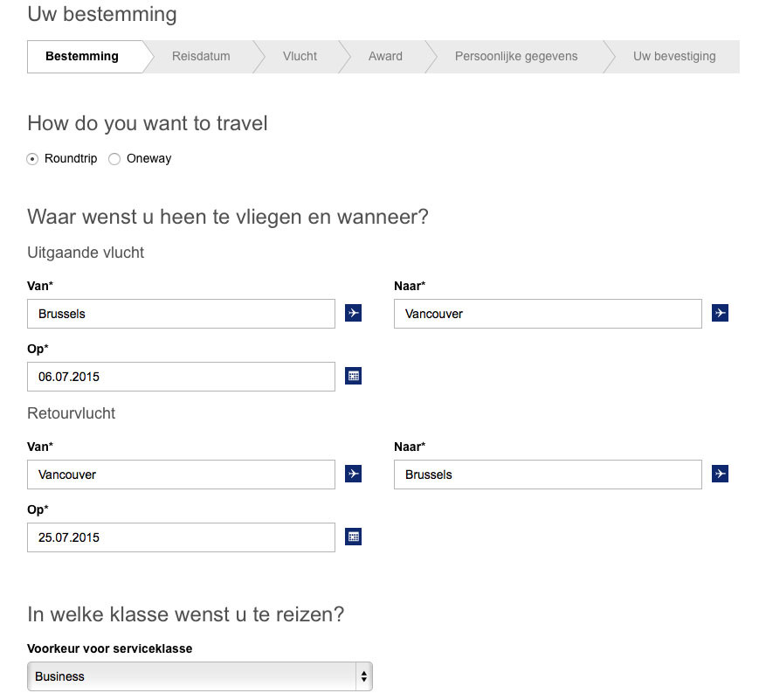This screenshot has height=700, width=766.
Task: Open calendar picker for 06.07.2015 date
Action: [353, 376]
